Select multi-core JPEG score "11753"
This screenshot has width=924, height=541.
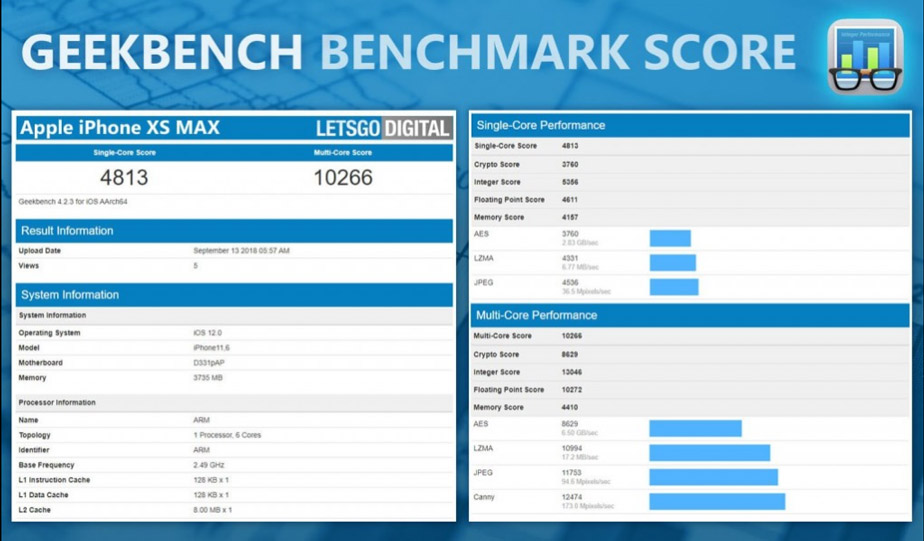[572, 473]
